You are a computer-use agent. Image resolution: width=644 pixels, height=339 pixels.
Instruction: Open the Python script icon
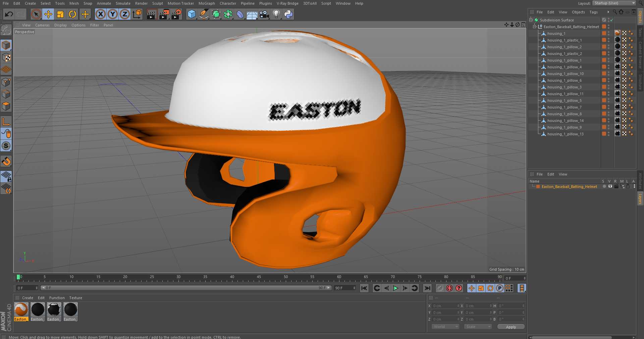click(x=288, y=14)
